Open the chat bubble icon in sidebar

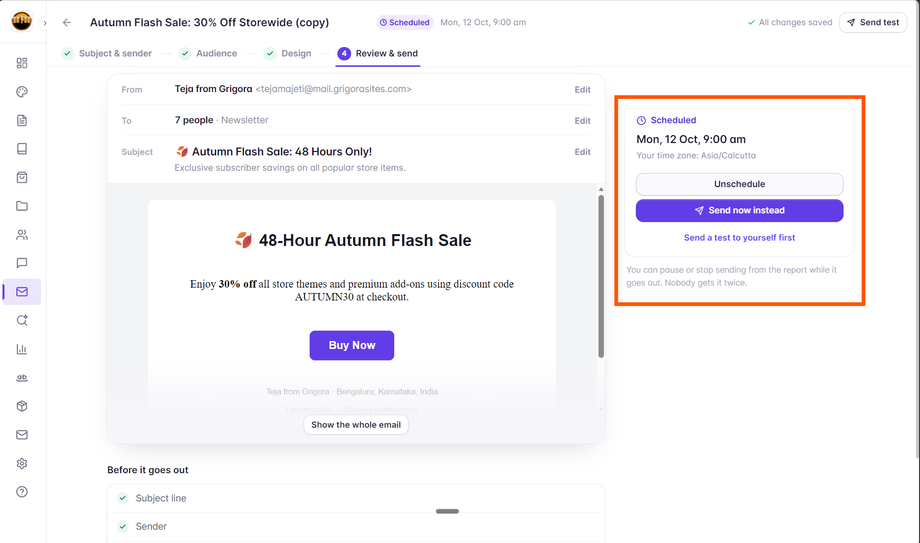[22, 263]
